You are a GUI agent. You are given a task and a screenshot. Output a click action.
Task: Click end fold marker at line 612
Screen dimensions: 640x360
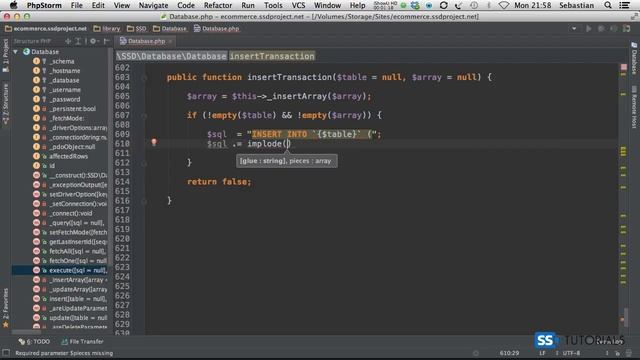pyautogui.click(x=144, y=163)
